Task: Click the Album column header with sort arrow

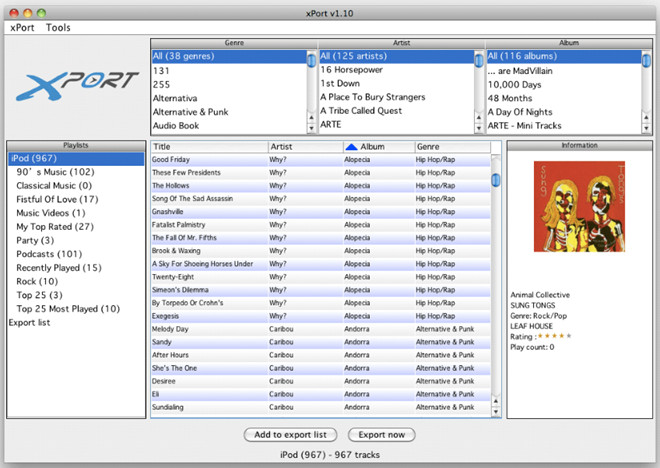Action: pyautogui.click(x=379, y=147)
